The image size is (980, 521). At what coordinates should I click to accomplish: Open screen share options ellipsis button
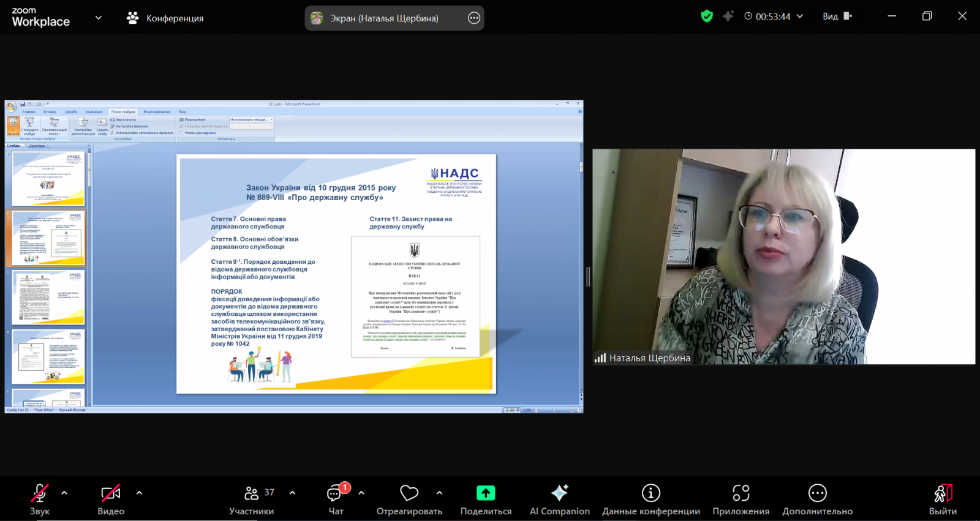(473, 18)
